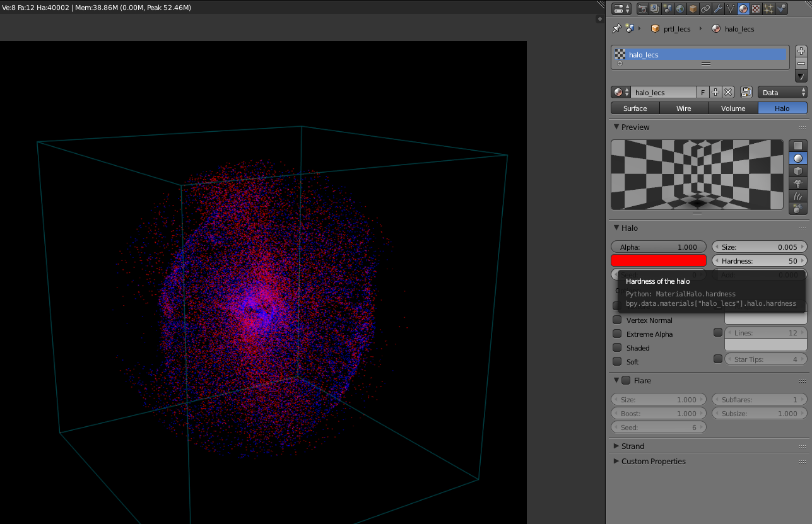The image size is (812, 524).
Task: Enable the Vertex Normal checkbox
Action: [617, 320]
